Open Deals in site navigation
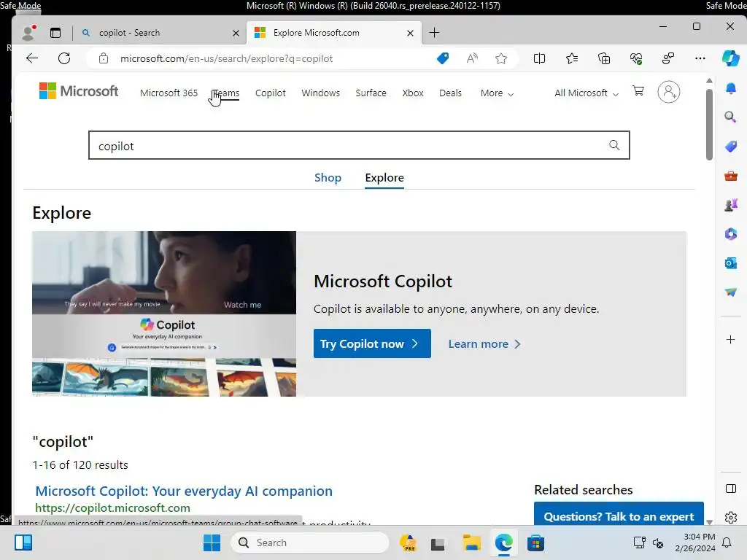The height and width of the screenshot is (560, 747). click(450, 93)
